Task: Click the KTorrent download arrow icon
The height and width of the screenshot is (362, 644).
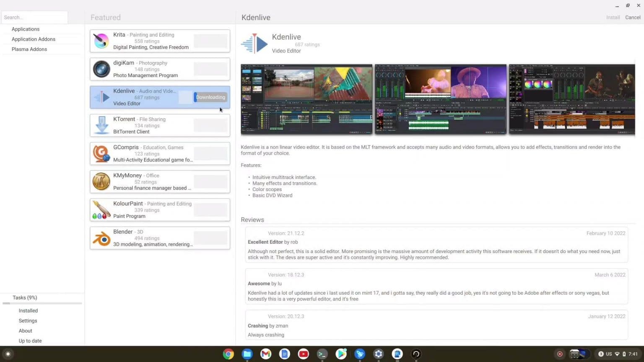Action: pyautogui.click(x=101, y=125)
